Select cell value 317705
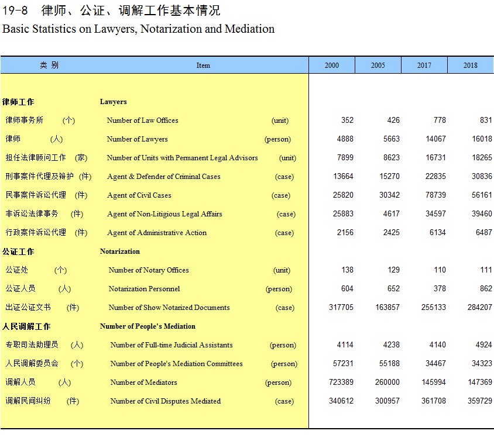The width and height of the screenshot is (494, 448). coord(341,307)
